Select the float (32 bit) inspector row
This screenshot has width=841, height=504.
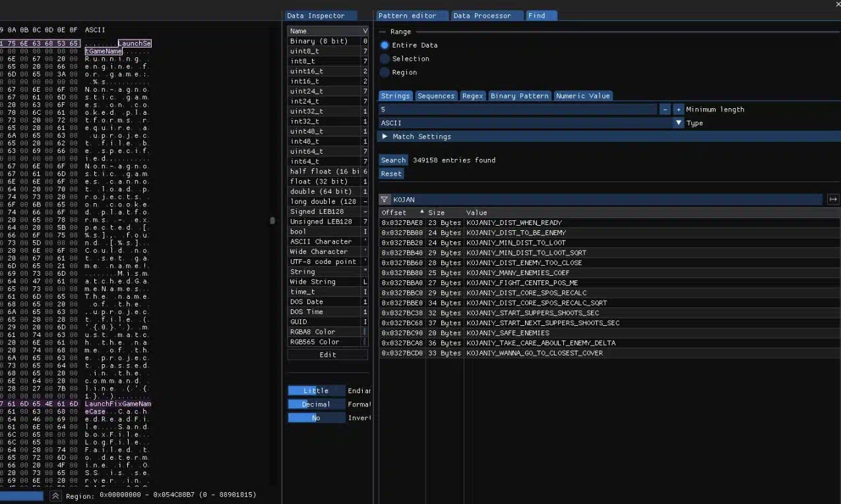pyautogui.click(x=328, y=181)
